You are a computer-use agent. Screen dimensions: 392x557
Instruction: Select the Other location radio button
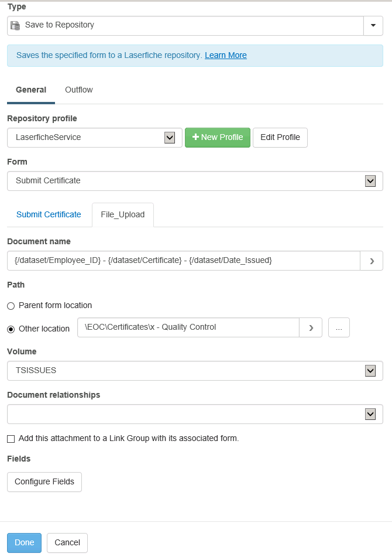(x=11, y=329)
